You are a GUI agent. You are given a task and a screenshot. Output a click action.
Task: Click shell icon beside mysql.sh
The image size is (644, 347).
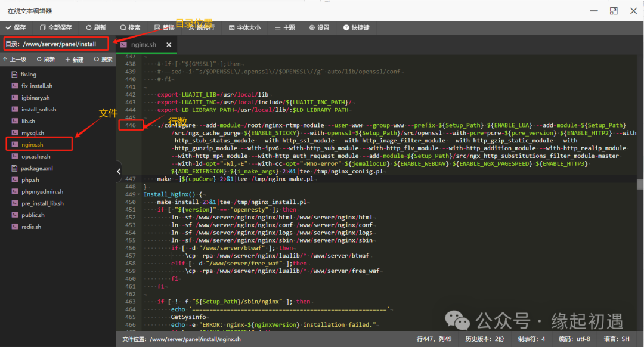click(15, 132)
